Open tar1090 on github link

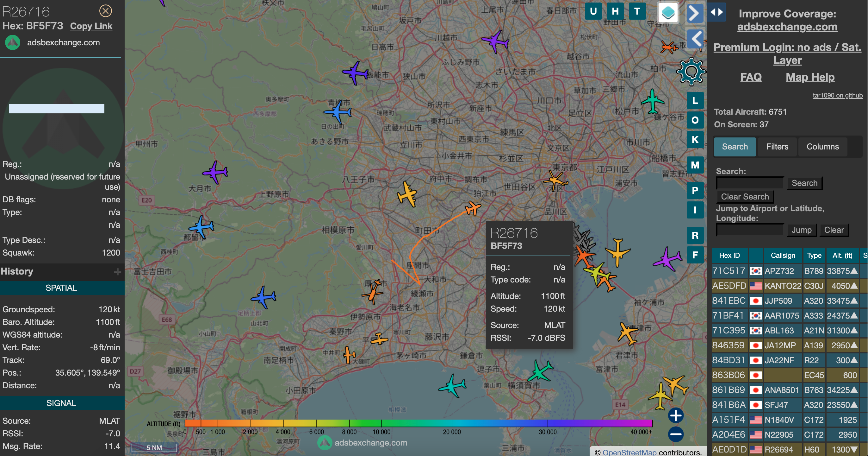tap(837, 95)
